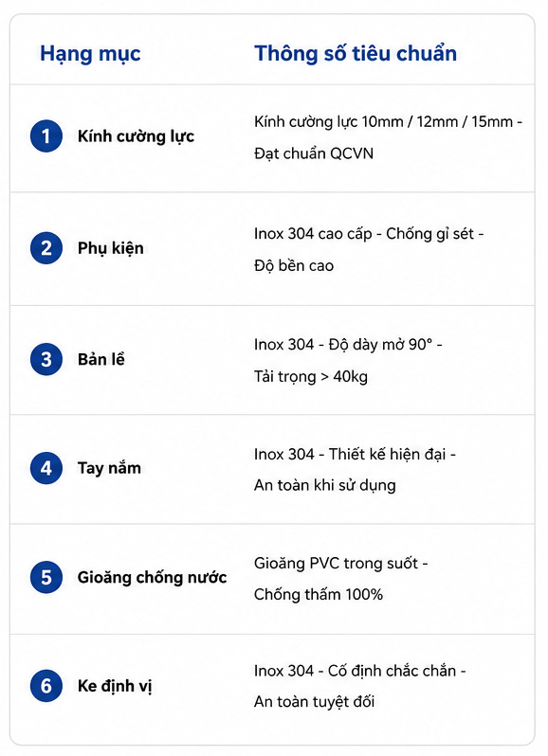The image size is (548, 756).
Task: Click the Tay nắm item label
Action: point(109,468)
